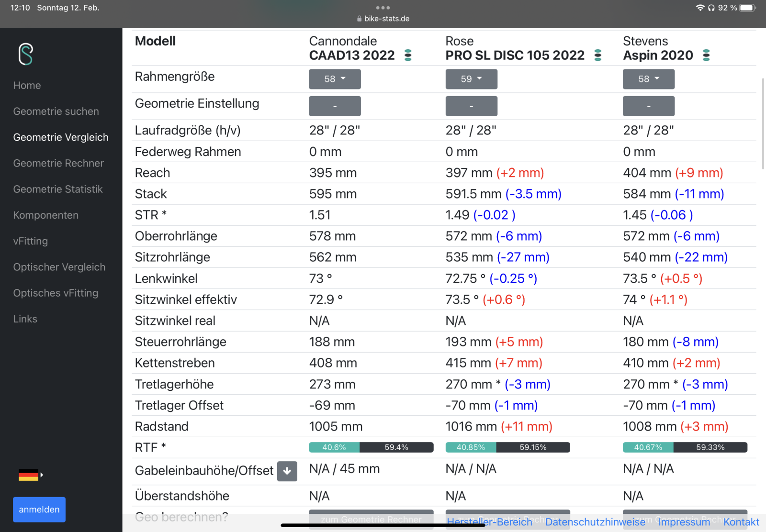Tap the lock icon beside bike-stats.de

click(359, 19)
